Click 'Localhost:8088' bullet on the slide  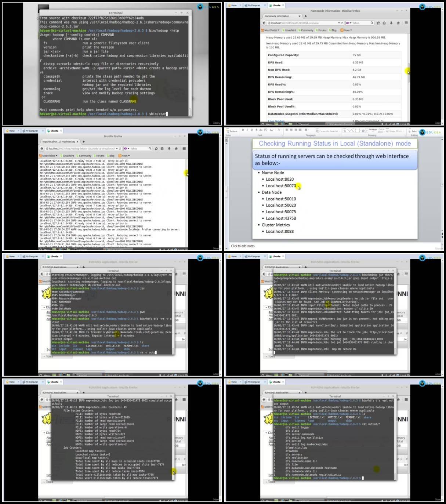pyautogui.click(x=280, y=231)
